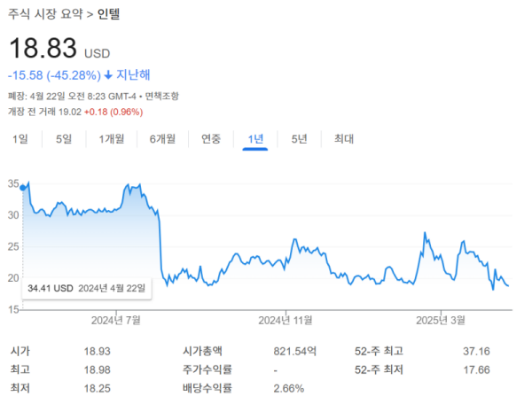Click the 52-주 최고 value 37.16
Image resolution: width=532 pixels, height=404 pixels.
(x=476, y=351)
